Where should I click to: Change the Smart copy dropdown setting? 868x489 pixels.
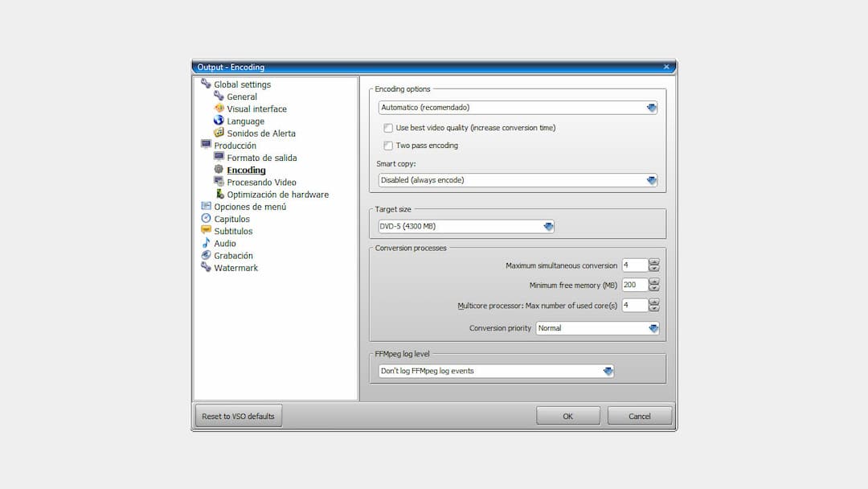click(651, 180)
